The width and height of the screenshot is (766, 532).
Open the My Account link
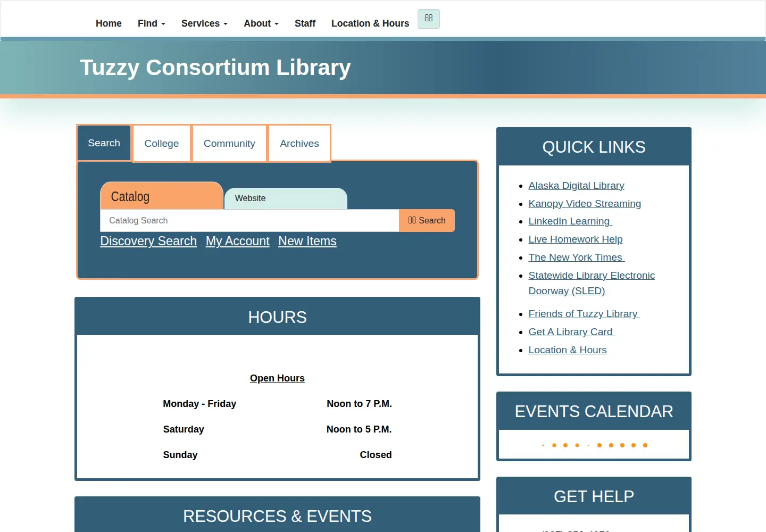[x=238, y=241]
